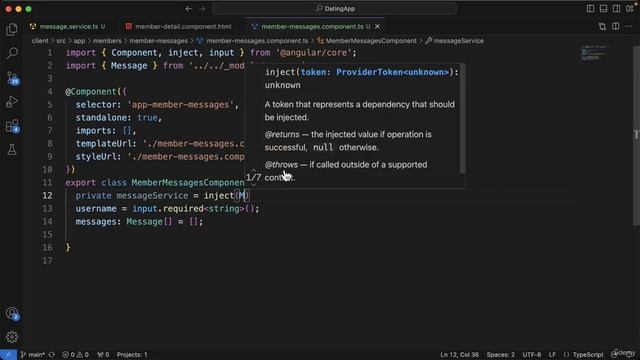Click 'standalone: true' on line 6
The image size is (640, 360).
click(118, 118)
